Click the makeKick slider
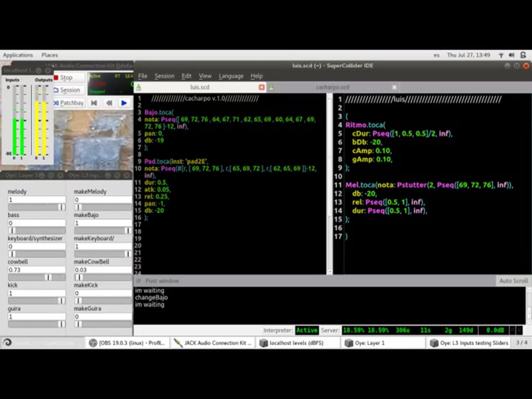Screen dimensions: 532x399 103,301
